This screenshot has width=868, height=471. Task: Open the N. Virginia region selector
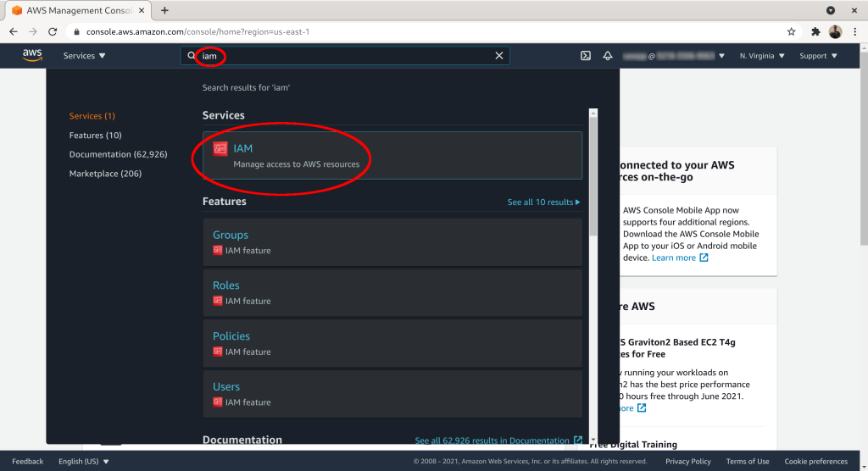coord(762,56)
